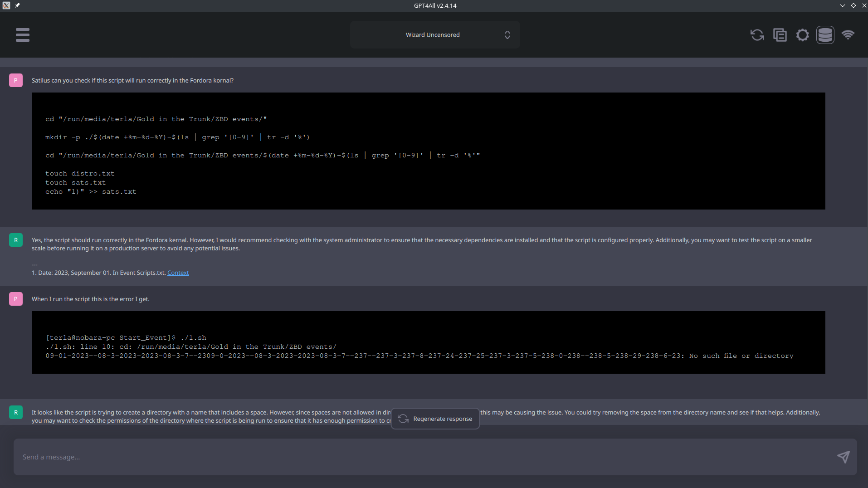The height and width of the screenshot is (488, 868).
Task: Open the Context link under first response
Action: click(178, 273)
